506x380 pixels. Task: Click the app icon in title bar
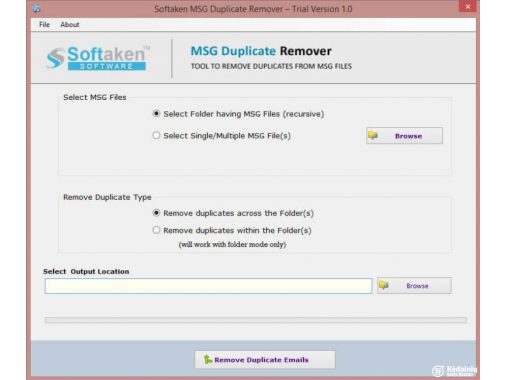pyautogui.click(x=36, y=9)
